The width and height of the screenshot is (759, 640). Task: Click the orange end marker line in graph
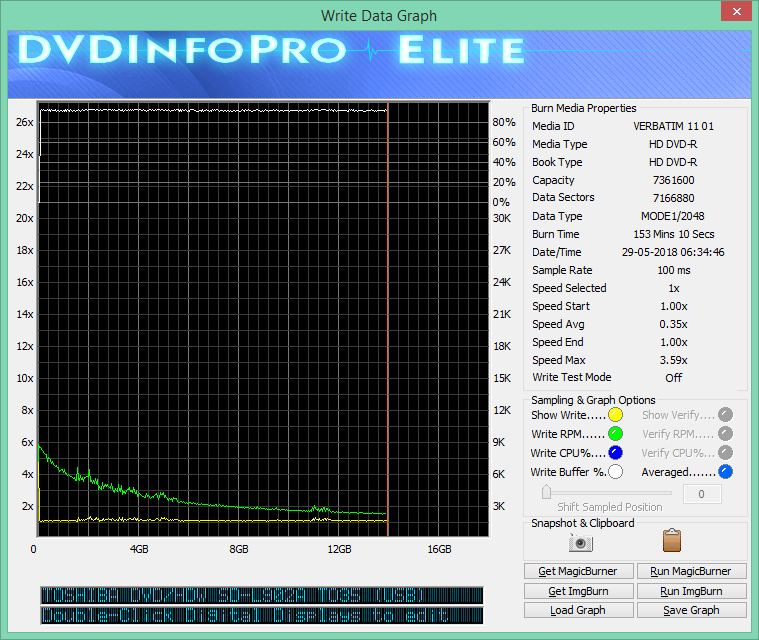pyautogui.click(x=388, y=320)
